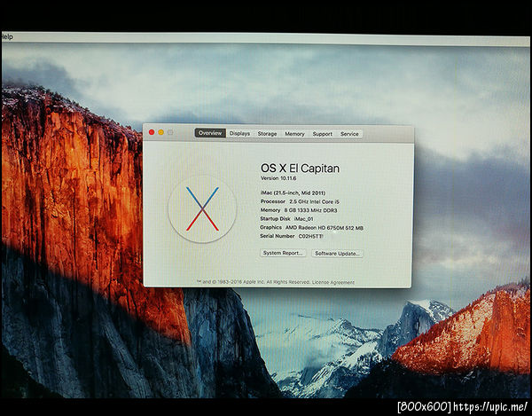
Task: Click the Startup Disk iMac_01 line
Action: [x=286, y=219]
